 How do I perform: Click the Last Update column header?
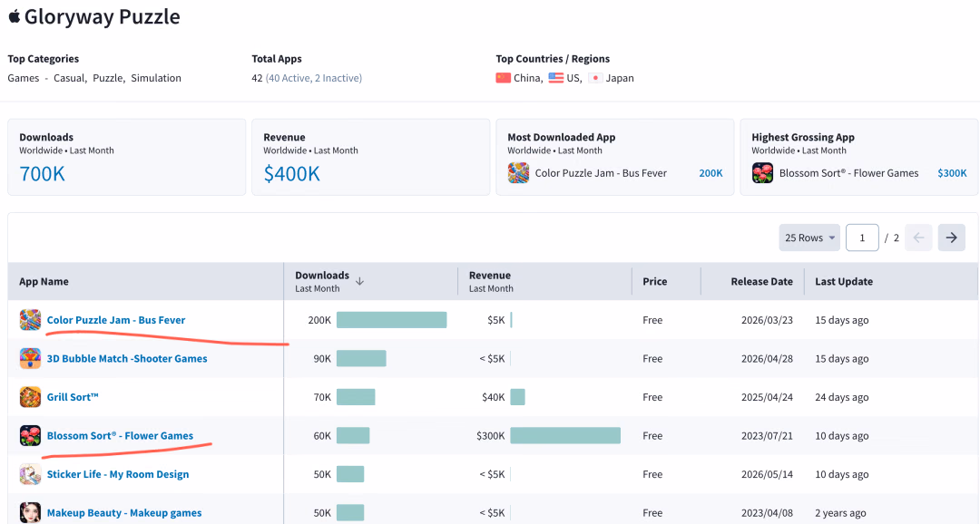844,282
